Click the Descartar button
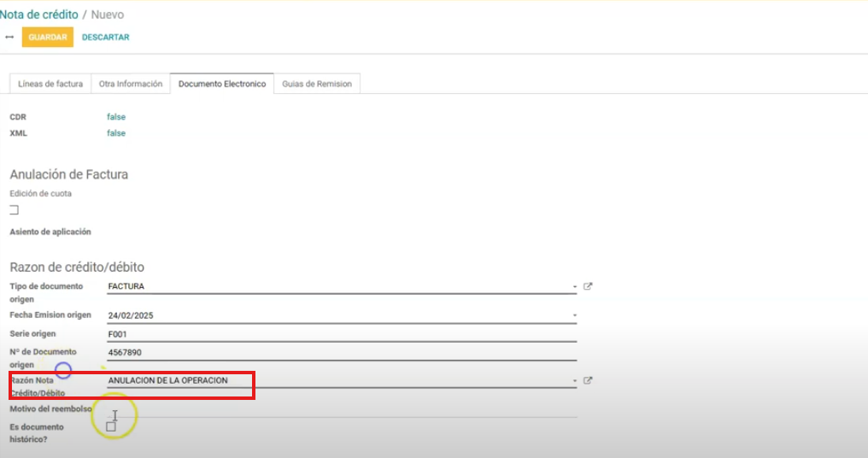 pyautogui.click(x=105, y=38)
